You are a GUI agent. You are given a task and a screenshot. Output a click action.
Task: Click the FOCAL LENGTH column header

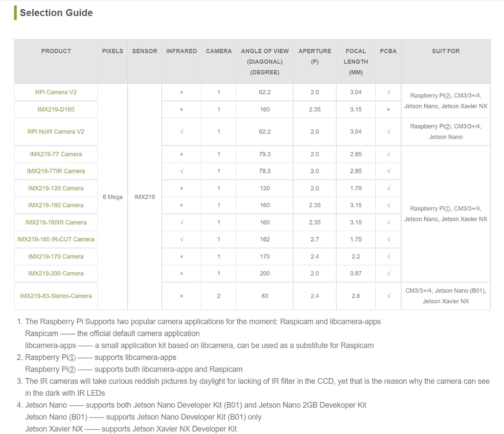tap(356, 62)
